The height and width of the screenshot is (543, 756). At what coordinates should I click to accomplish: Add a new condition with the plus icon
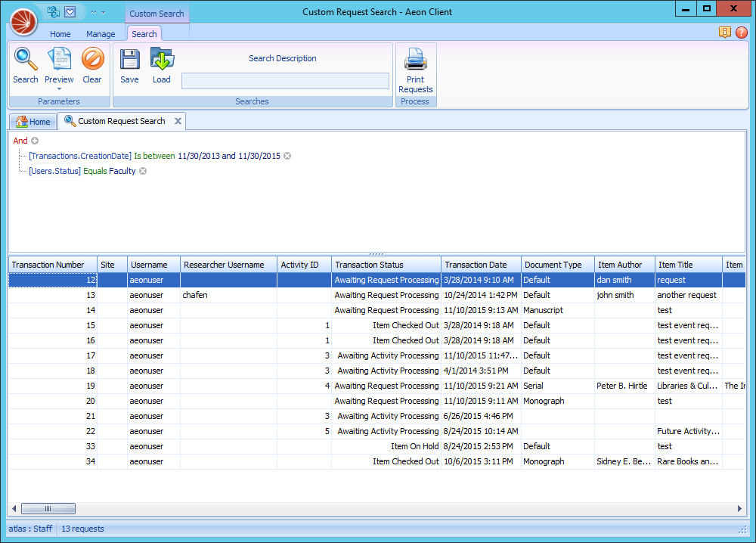pos(33,141)
